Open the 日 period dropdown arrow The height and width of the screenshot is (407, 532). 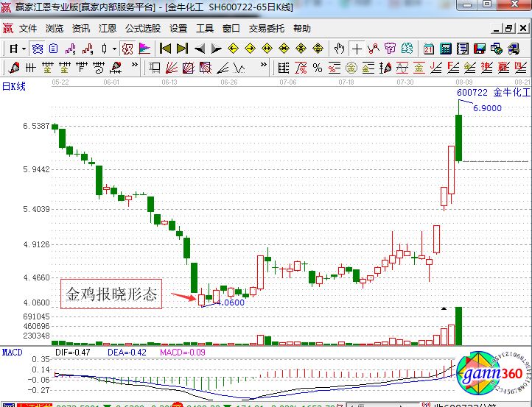click(24, 49)
